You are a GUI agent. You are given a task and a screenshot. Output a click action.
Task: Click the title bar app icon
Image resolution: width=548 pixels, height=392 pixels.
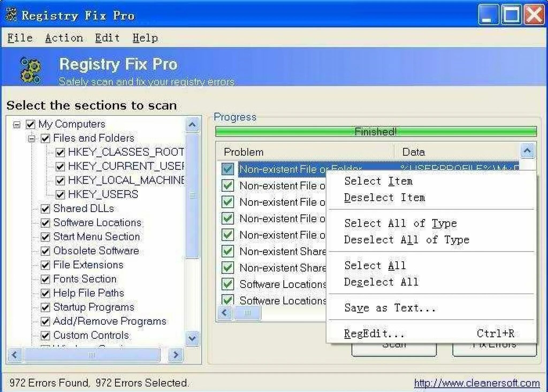click(11, 15)
